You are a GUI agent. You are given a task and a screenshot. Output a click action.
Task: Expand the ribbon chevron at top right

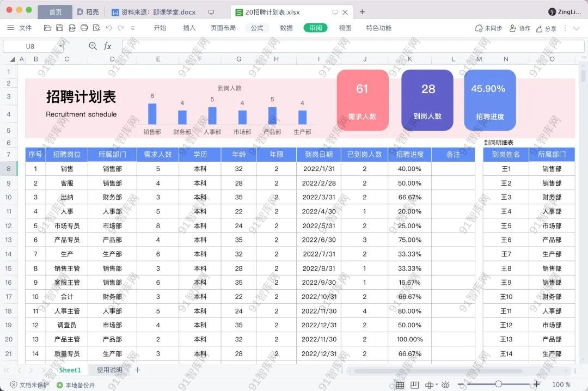577,28
